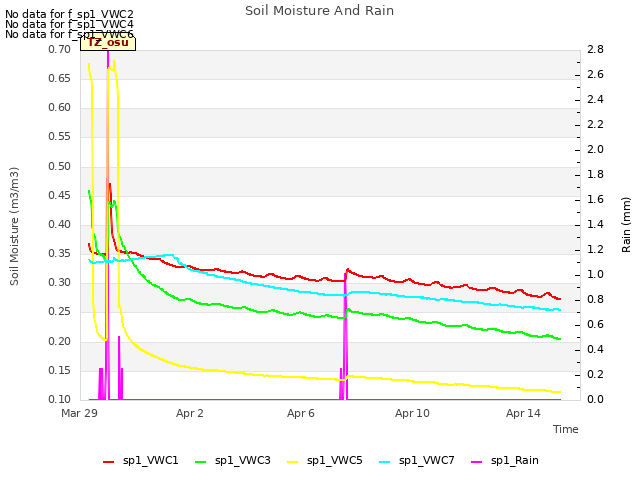Click the 2.8 rain axis tick label
This screenshot has width=640, height=480.
tap(595, 49)
